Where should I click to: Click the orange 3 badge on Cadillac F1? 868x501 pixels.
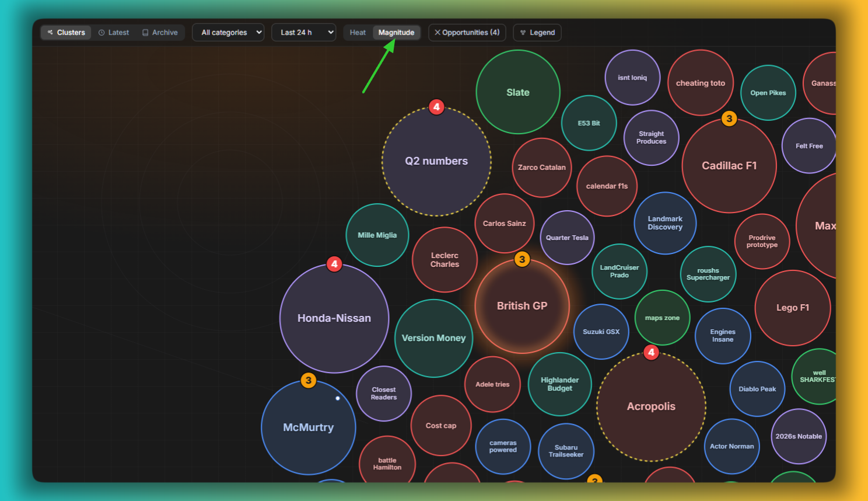pos(729,119)
